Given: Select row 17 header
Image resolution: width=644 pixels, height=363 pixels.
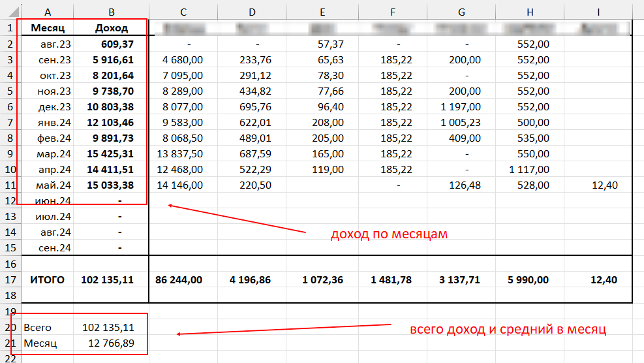Looking at the screenshot, I should click(10, 279).
